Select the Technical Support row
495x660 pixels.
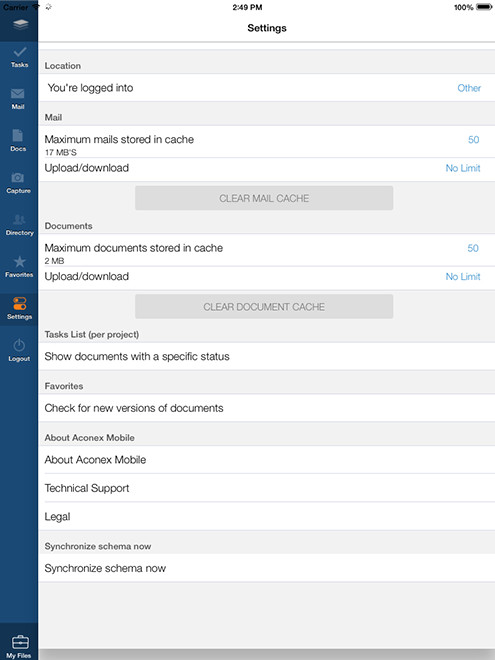[x=266, y=488]
